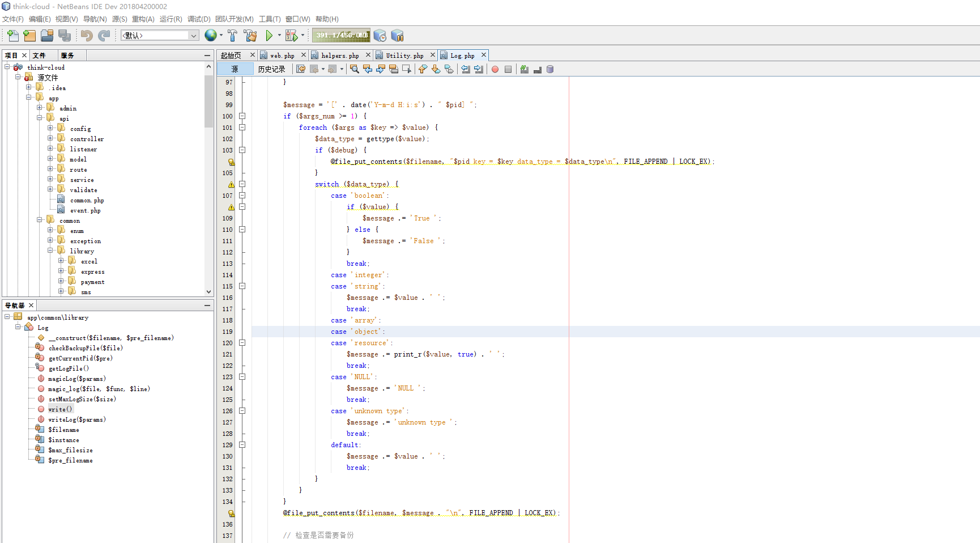Image resolution: width=980 pixels, height=543 pixels.
Task: Toggle code fold on line 120 case resource
Action: 242,342
